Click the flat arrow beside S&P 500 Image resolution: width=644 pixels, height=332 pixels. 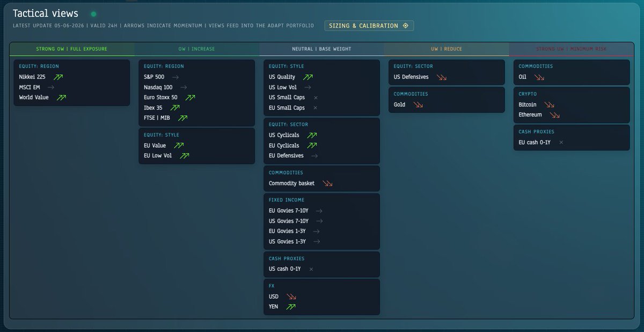[175, 77]
